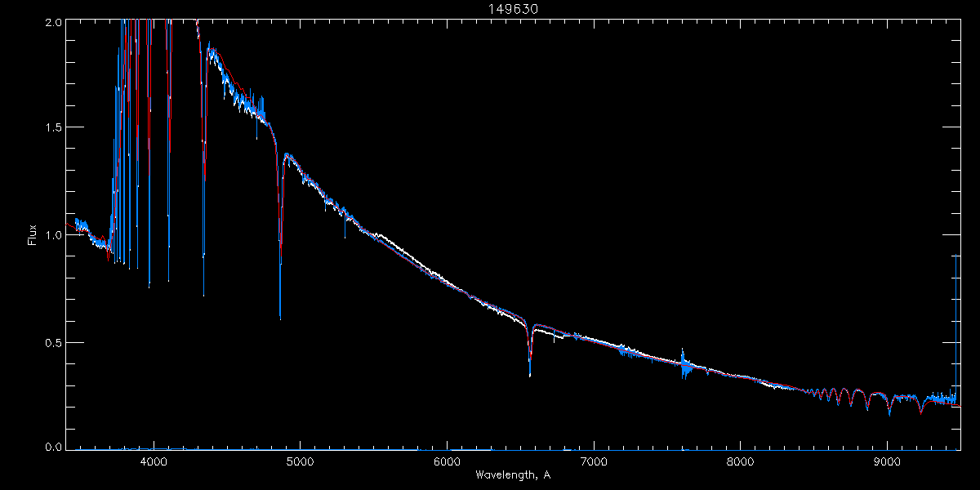This screenshot has width=980, height=490.
Task: Click the noisy spike feature near 7600 Å
Action: coord(684,366)
